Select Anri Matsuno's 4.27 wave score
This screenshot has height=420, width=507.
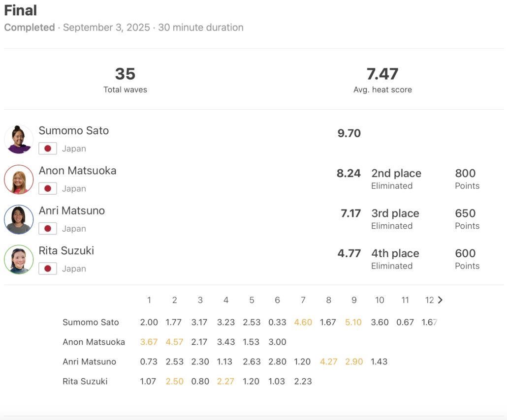(328, 361)
